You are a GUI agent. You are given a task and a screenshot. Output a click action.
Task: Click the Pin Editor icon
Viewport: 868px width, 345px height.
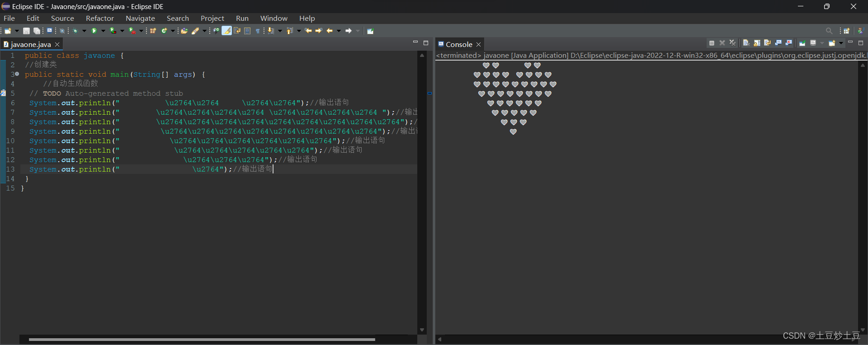click(x=370, y=31)
